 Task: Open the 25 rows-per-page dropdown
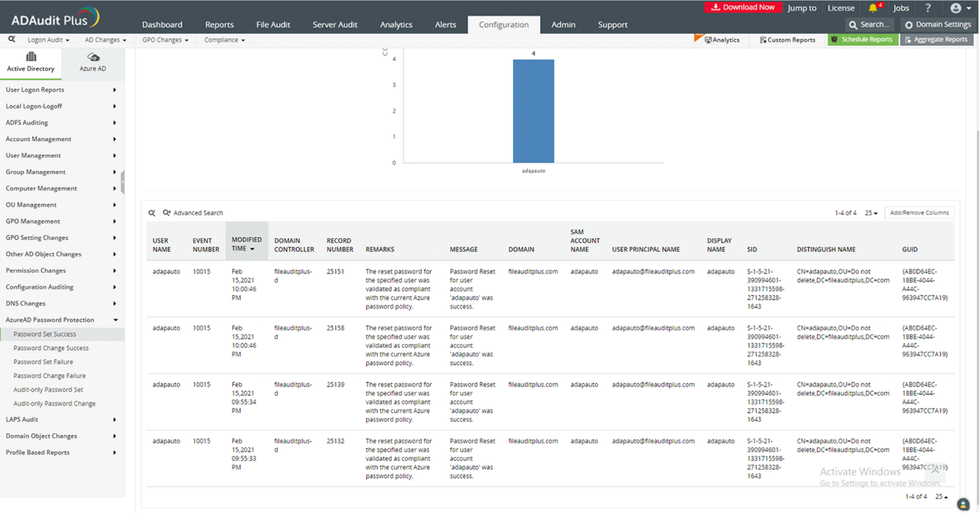click(871, 213)
